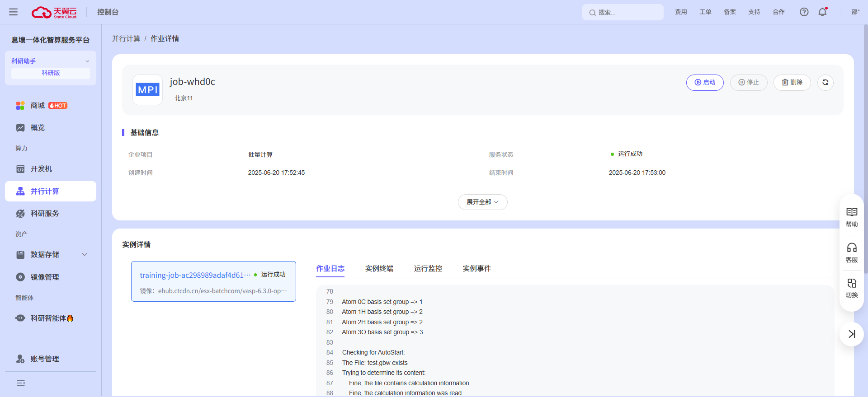Open 备案 in top navigation
Screen dimensions: 868x397
(730, 12)
